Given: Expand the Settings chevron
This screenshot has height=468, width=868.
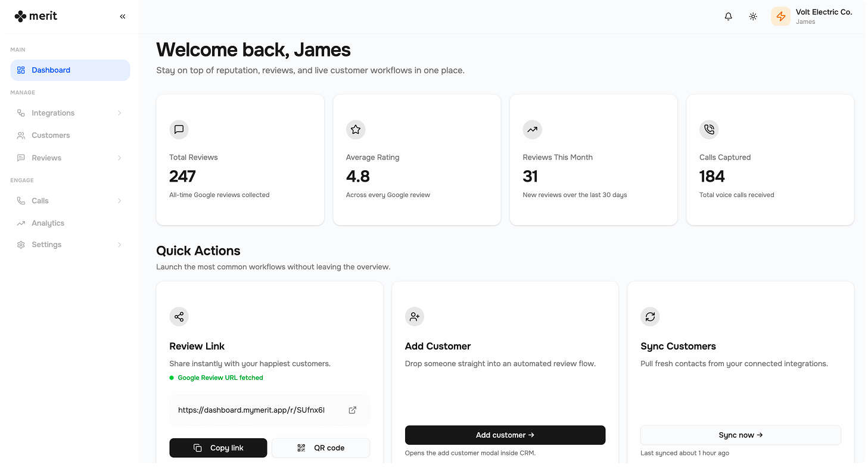Looking at the screenshot, I should (x=119, y=244).
